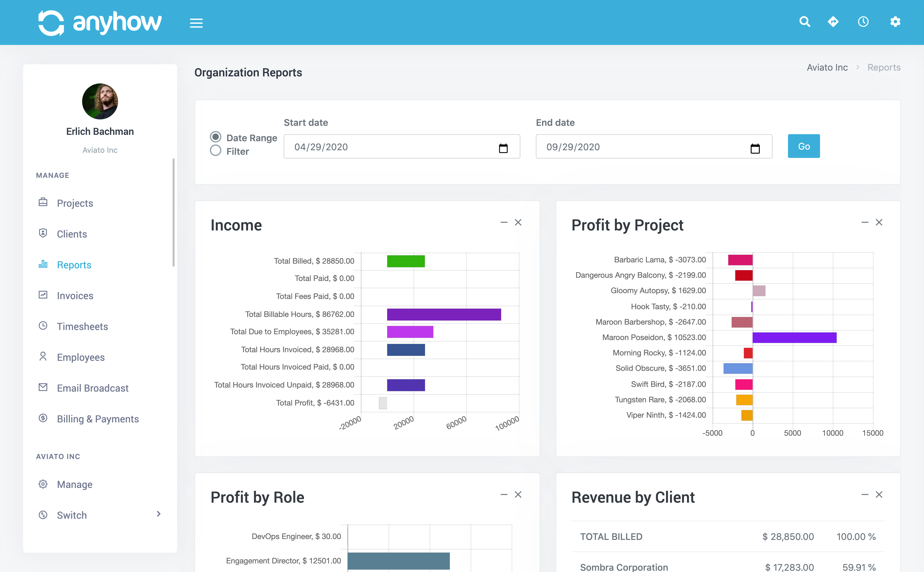The image size is (924, 572).
Task: Open Billing & Payments settings
Action: [x=98, y=419]
